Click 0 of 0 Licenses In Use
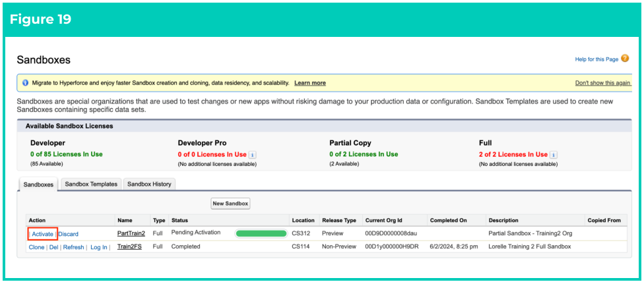The image size is (644, 282). point(212,155)
